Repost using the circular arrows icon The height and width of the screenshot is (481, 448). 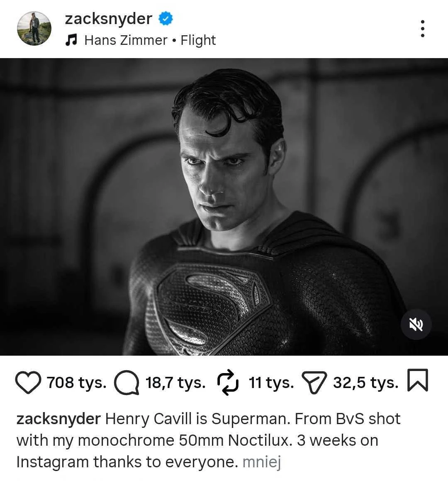(x=227, y=382)
